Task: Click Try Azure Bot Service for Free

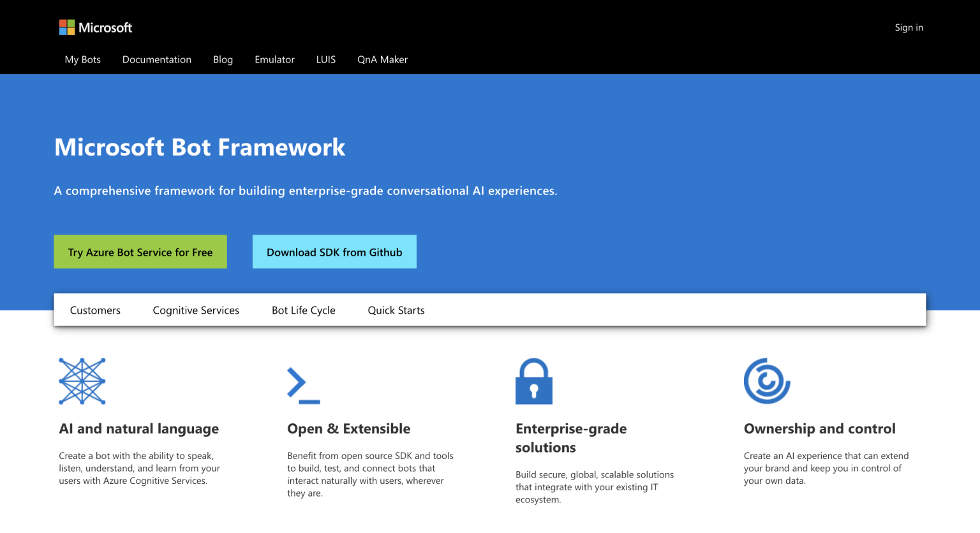Action: point(140,252)
